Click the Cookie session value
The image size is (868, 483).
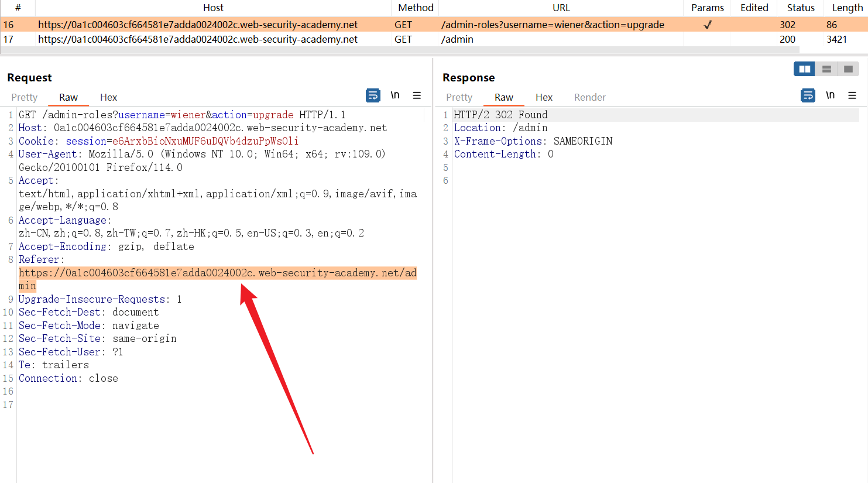[x=205, y=141]
